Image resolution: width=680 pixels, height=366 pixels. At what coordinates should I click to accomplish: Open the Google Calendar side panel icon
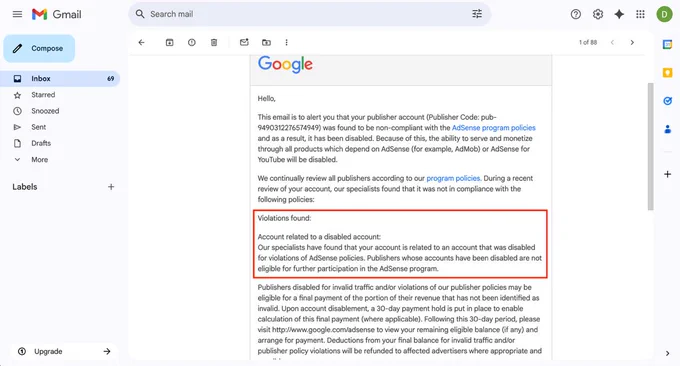[667, 44]
